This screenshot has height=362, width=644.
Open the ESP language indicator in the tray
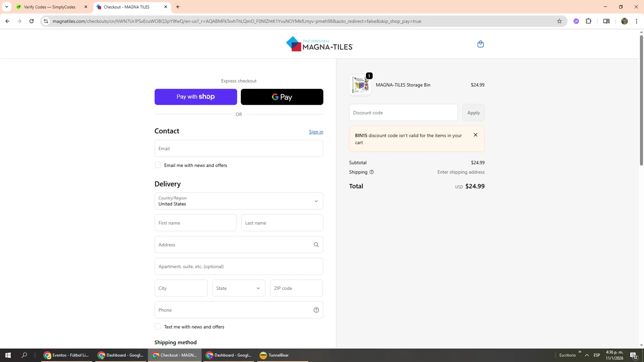click(597, 355)
